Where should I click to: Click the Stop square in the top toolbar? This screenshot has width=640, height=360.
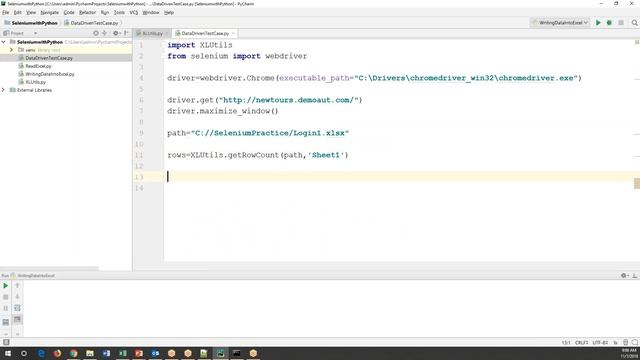621,23
